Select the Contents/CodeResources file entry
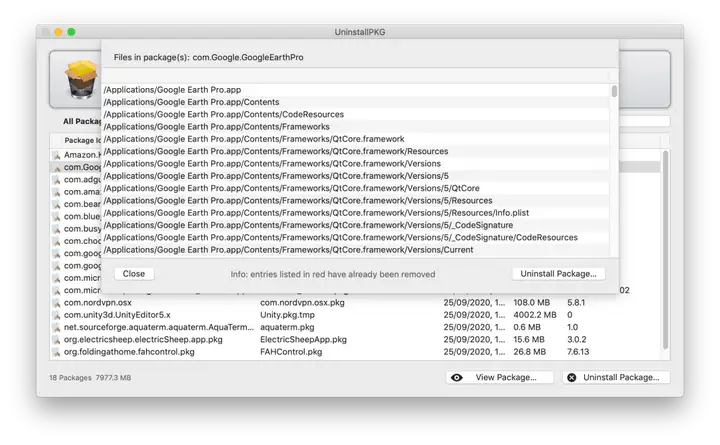The image size is (720, 445). 355,114
